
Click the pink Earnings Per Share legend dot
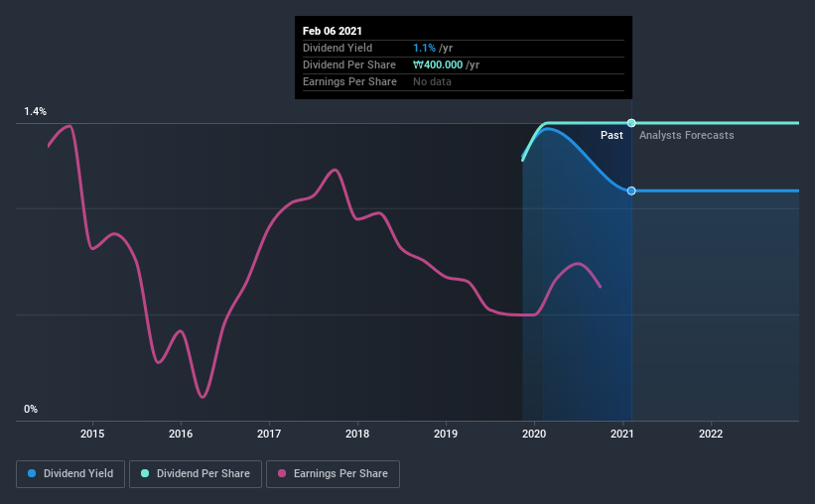click(x=282, y=473)
